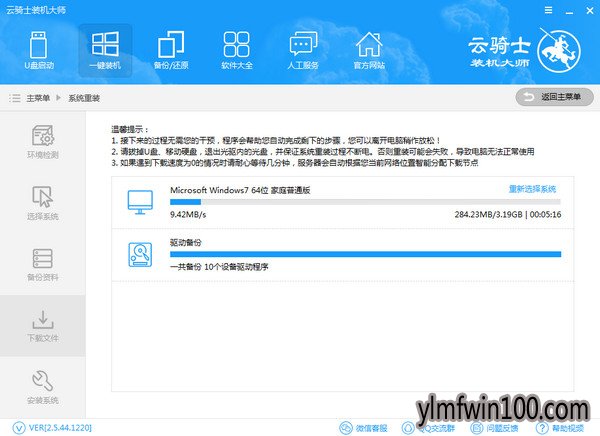This screenshot has height=436, width=600.
Task: Open QQ交流群 in the status bar
Action: [429, 428]
